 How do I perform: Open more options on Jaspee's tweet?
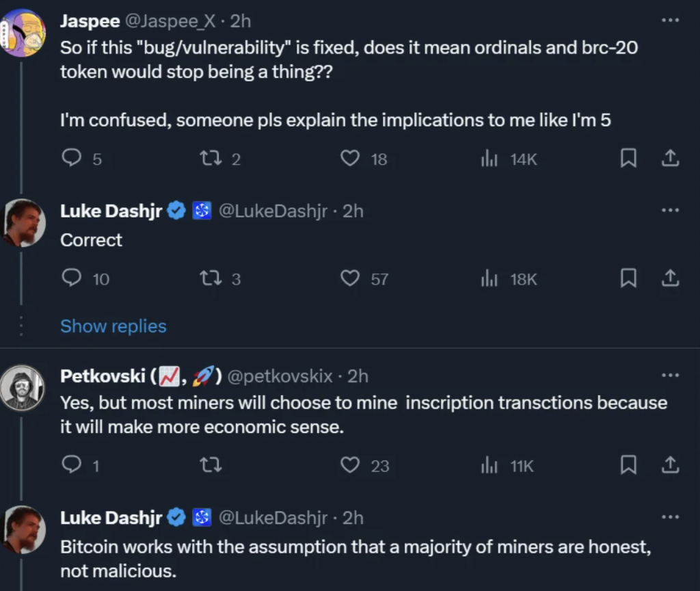coord(670,20)
